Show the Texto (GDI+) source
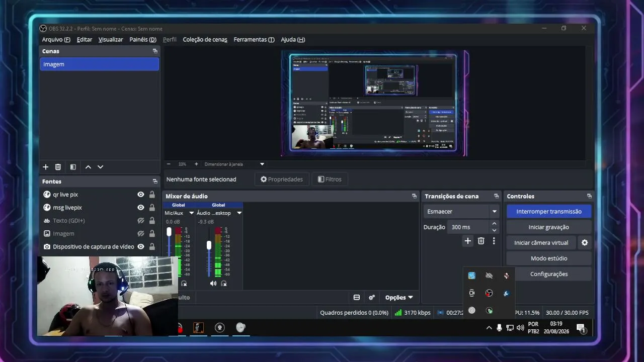 pos(141,221)
